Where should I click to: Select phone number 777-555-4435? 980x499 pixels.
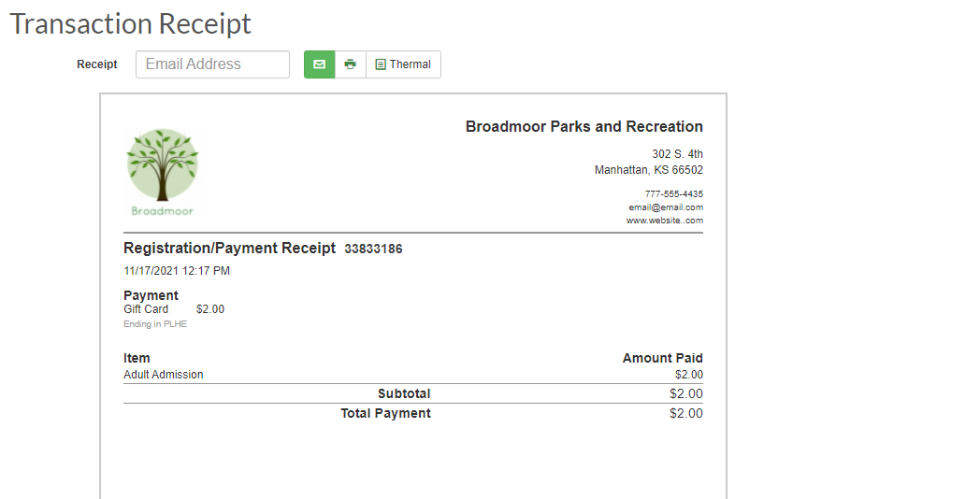coord(673,194)
